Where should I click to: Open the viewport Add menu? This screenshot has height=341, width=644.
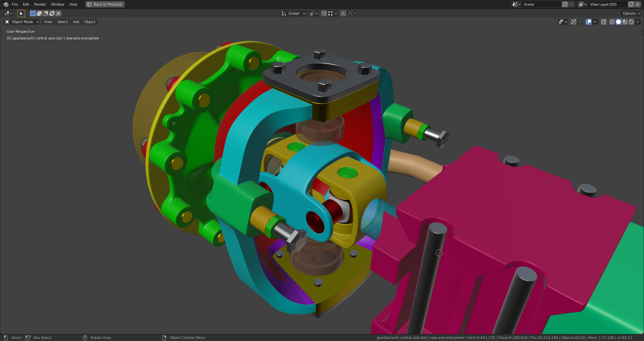point(76,22)
